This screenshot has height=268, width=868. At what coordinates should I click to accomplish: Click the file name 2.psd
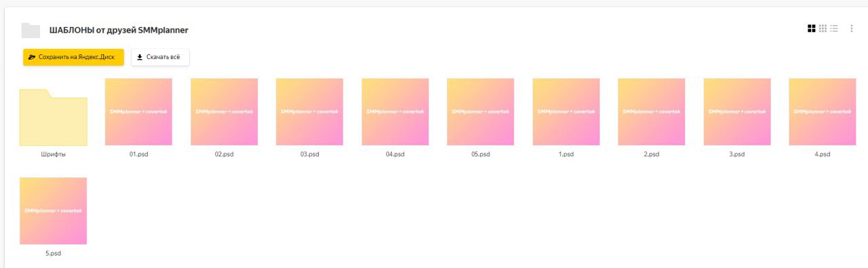point(651,155)
